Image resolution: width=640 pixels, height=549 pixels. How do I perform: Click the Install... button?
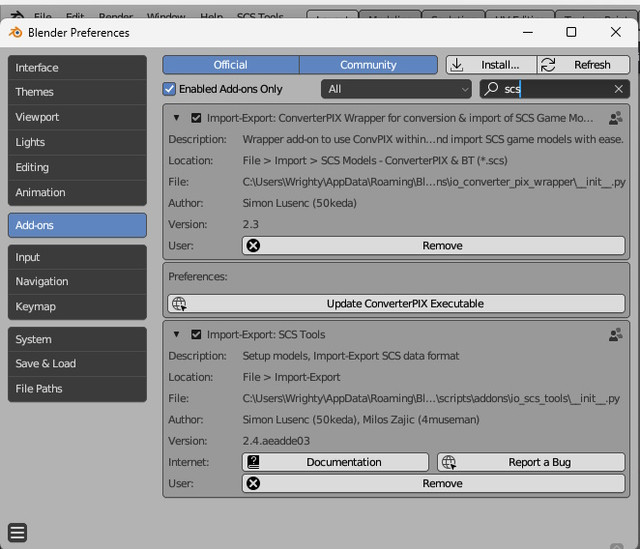491,64
